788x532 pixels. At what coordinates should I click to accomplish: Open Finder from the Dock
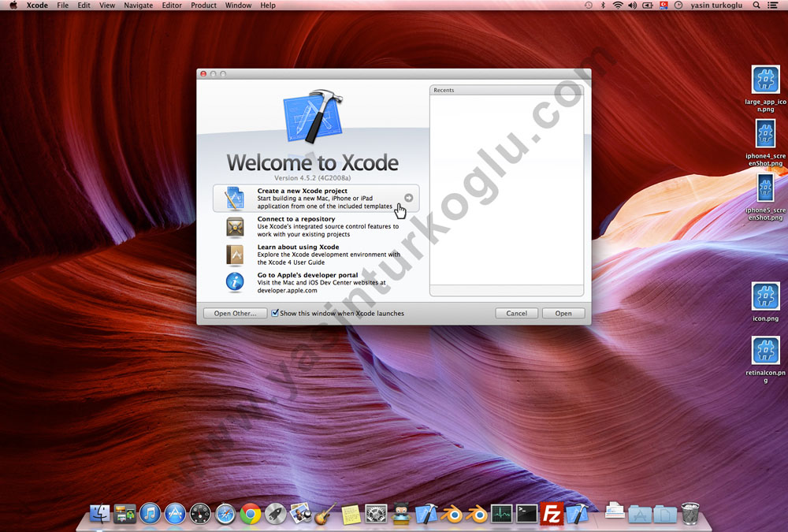tap(99, 514)
